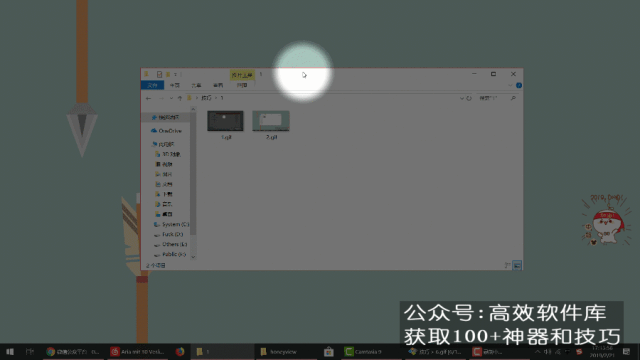Switch to the red recorder taskbar button
Screen dimensions: 640x360
[499, 351]
